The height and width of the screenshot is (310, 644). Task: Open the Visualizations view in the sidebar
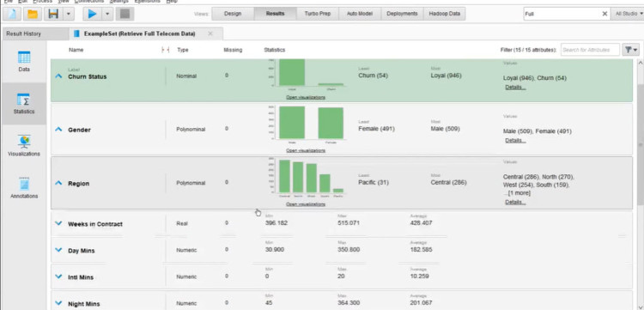click(x=24, y=146)
